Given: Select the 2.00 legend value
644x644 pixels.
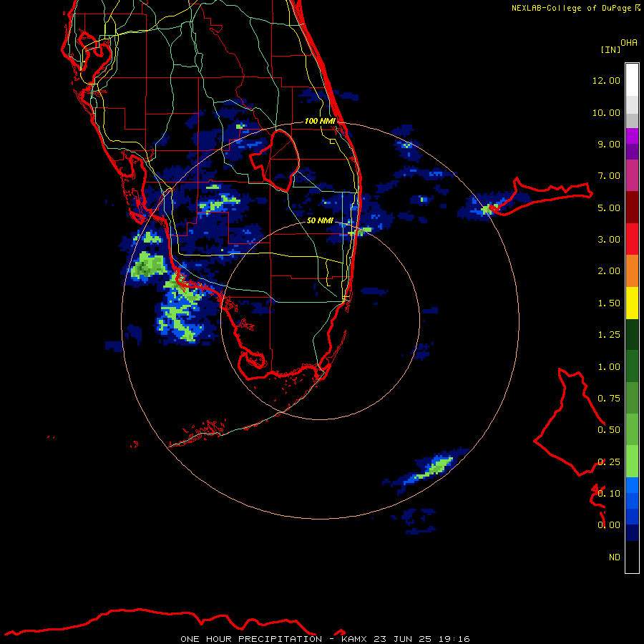Looking at the screenshot, I should (x=609, y=271).
